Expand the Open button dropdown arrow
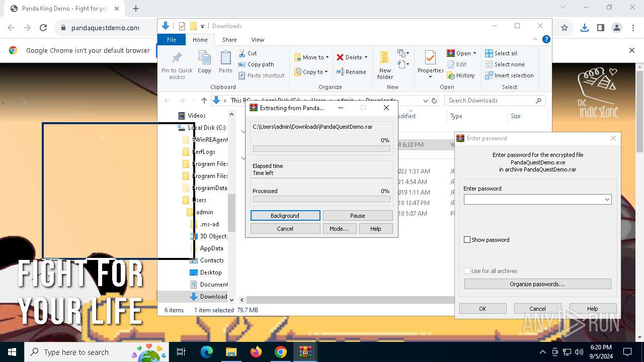Screen dimensions: 644x362 click(x=475, y=53)
